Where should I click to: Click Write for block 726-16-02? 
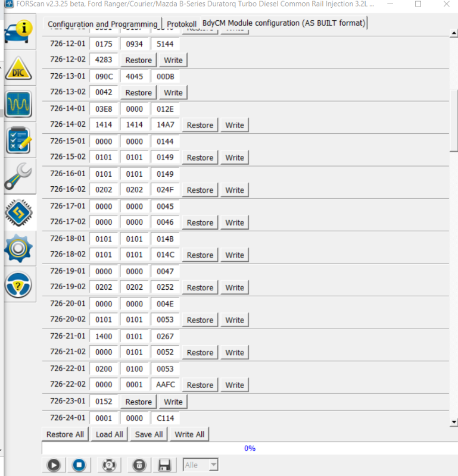pyautogui.click(x=235, y=190)
